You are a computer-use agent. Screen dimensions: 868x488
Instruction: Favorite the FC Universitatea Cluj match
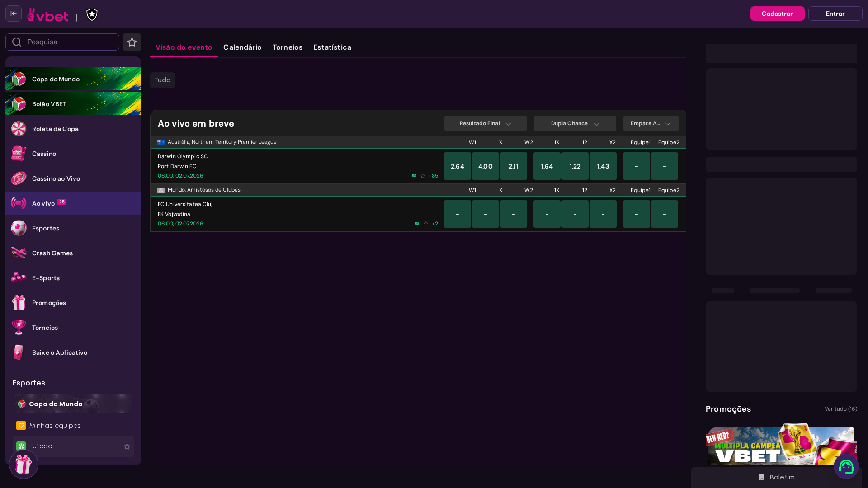(x=426, y=224)
